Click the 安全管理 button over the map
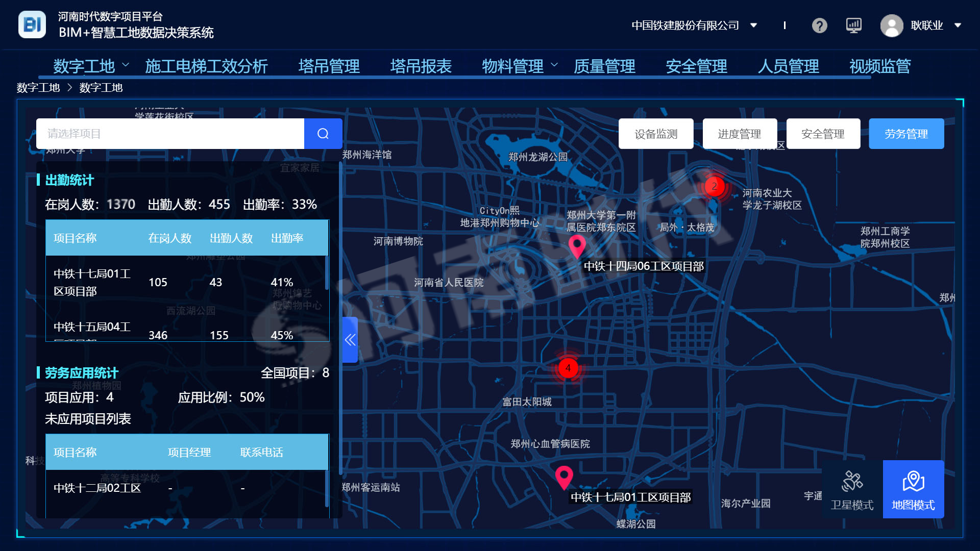This screenshot has width=980, height=551. [823, 134]
